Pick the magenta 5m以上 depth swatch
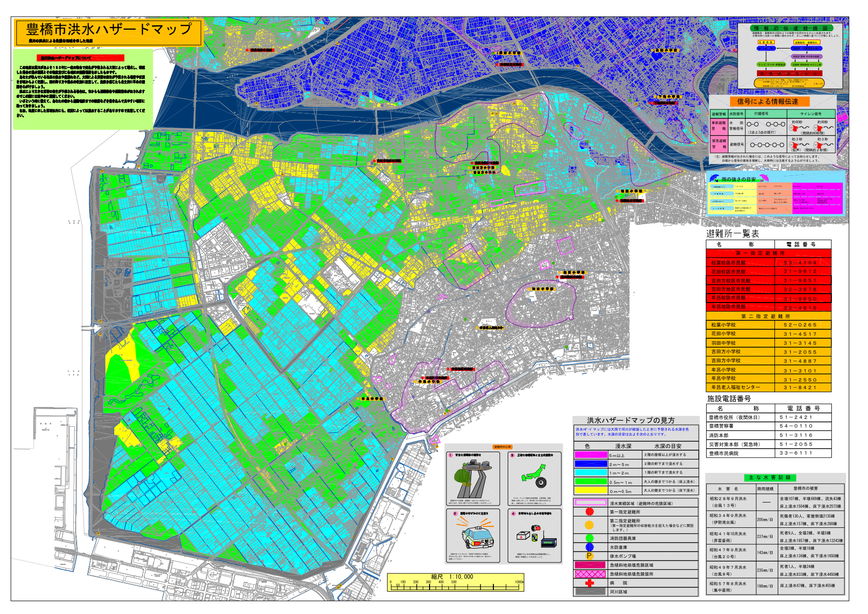 [x=590, y=455]
